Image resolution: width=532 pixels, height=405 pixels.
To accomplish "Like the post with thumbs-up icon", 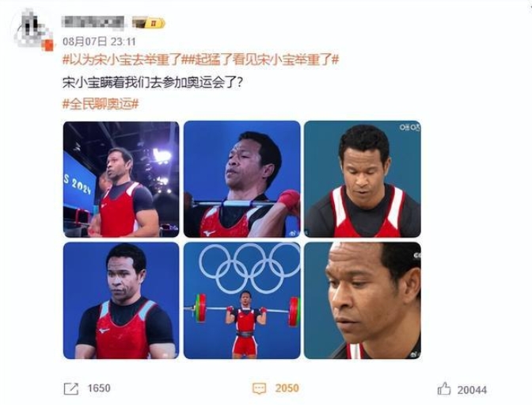I will (x=444, y=388).
